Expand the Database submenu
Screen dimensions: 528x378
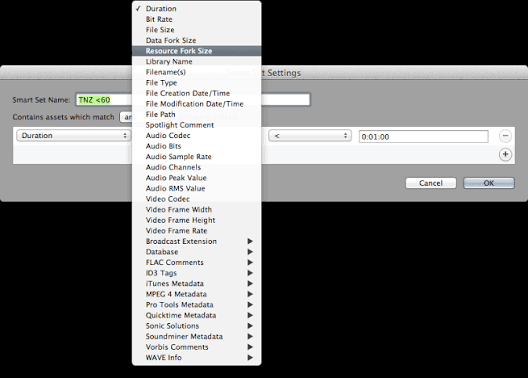click(x=197, y=252)
